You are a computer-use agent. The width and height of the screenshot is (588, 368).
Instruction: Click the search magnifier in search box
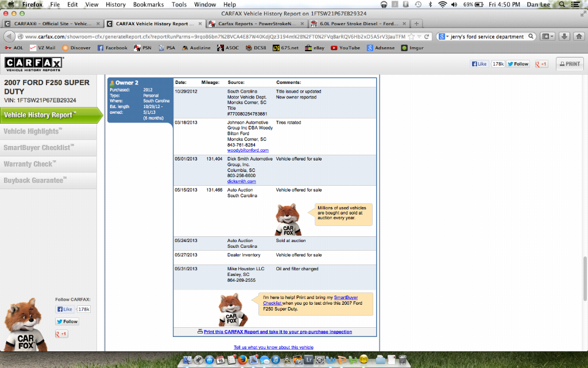(531, 36)
